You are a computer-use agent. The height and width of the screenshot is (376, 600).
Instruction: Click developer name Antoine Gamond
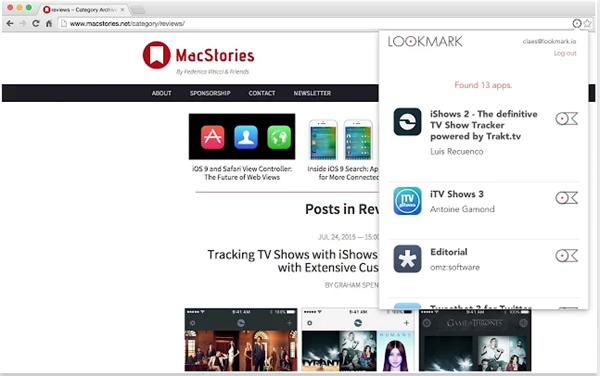462,209
